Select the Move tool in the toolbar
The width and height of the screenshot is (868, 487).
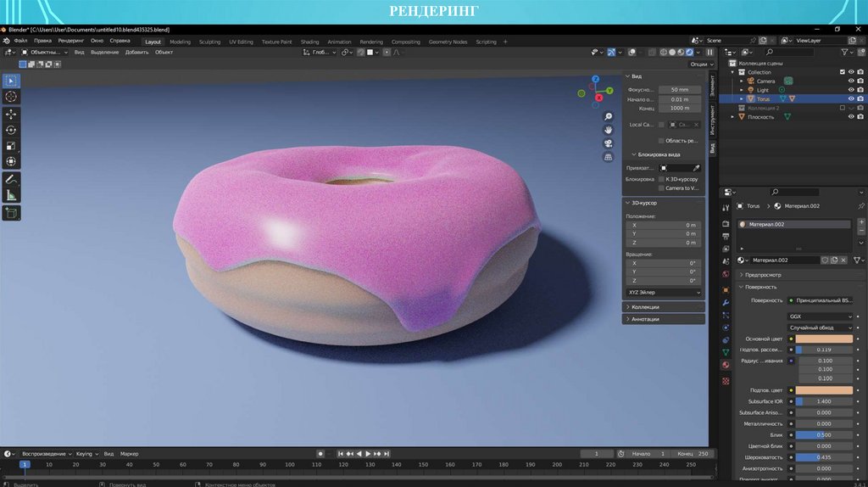tap(11, 114)
